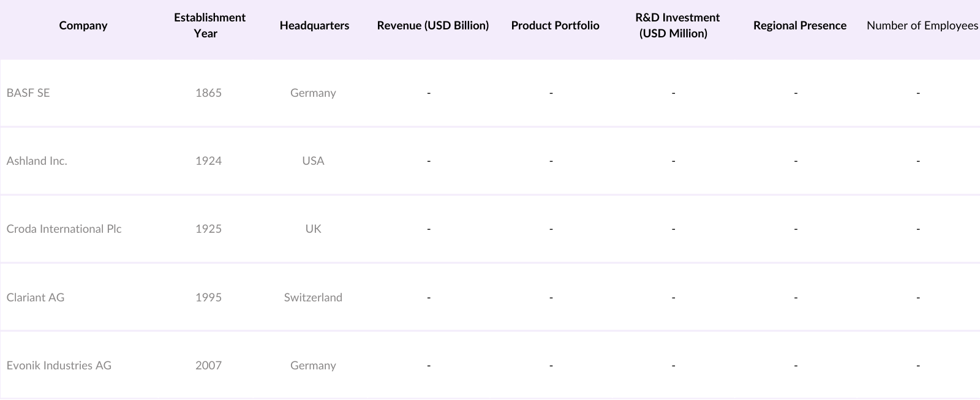This screenshot has width=980, height=400.
Task: Select the Number of Employees header
Action: [922, 26]
